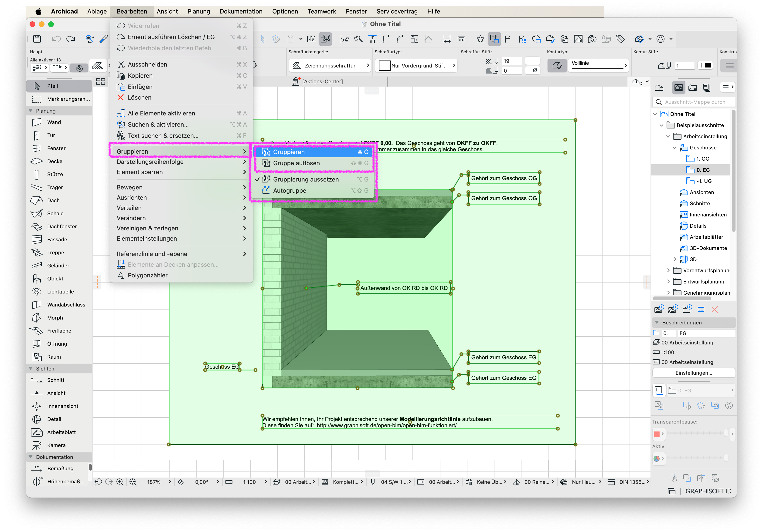The image size is (763, 532).
Task: Click the Einstellungen... button
Action: point(694,373)
